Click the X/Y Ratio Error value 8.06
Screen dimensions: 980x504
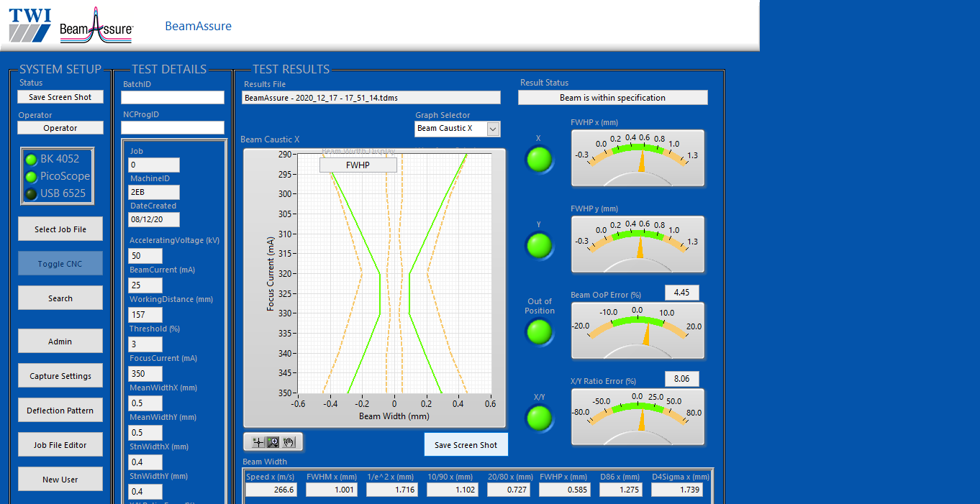pyautogui.click(x=682, y=379)
